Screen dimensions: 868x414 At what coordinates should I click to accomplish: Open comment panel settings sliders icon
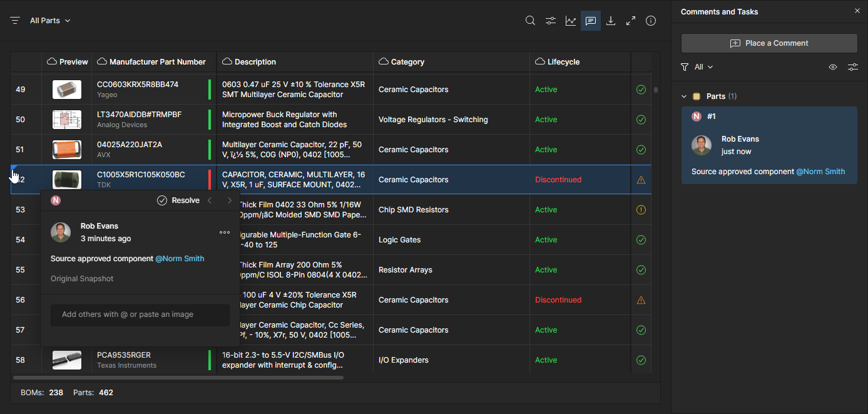click(x=852, y=67)
